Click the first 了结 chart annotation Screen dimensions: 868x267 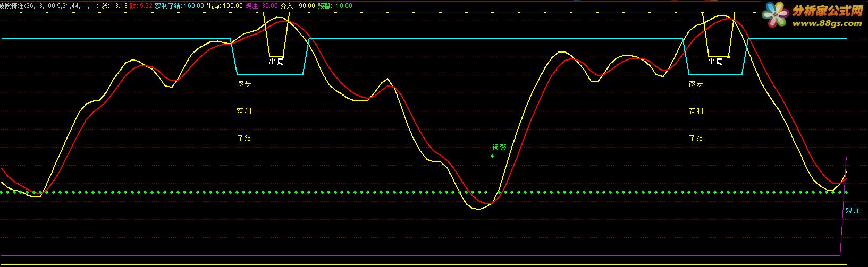coord(244,138)
